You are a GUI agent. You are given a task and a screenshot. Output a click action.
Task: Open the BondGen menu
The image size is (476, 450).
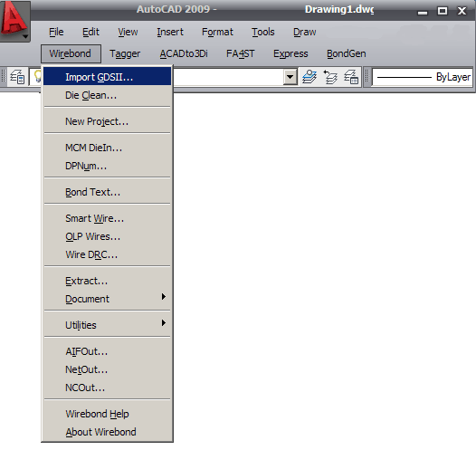[346, 53]
